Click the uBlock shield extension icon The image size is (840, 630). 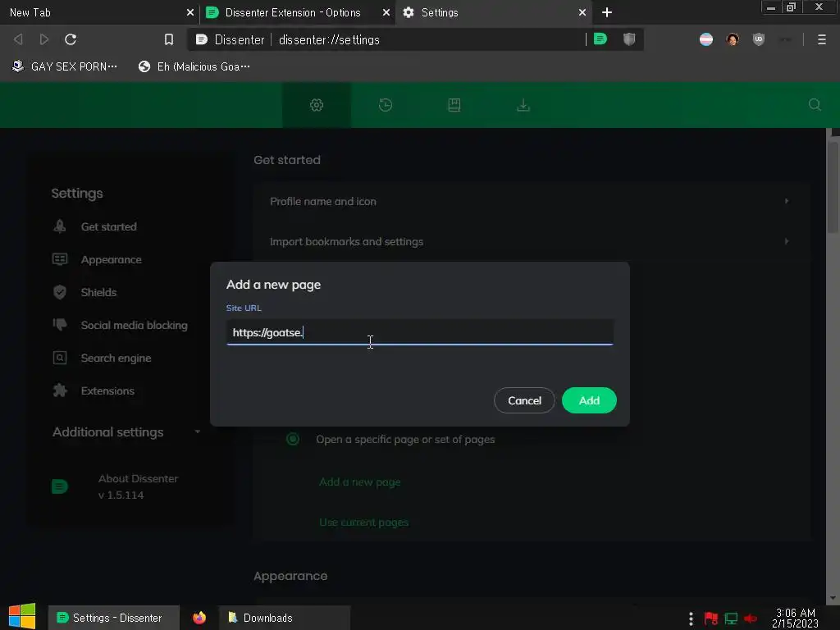[x=759, y=39]
